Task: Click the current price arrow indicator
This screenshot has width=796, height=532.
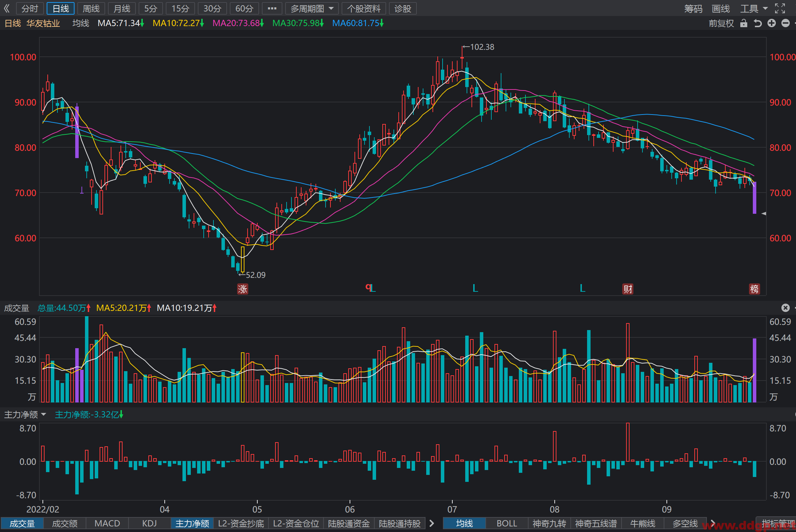Action: point(764,213)
